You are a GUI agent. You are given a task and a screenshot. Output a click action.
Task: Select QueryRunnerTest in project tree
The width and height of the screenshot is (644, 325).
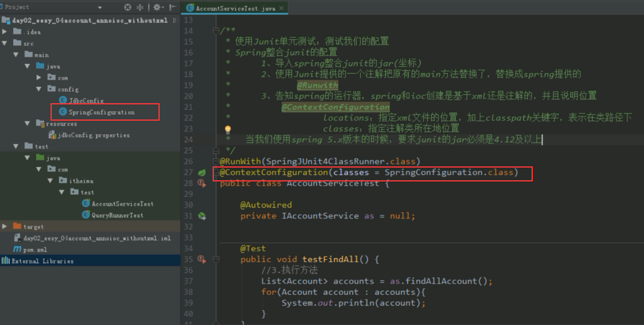pos(117,215)
